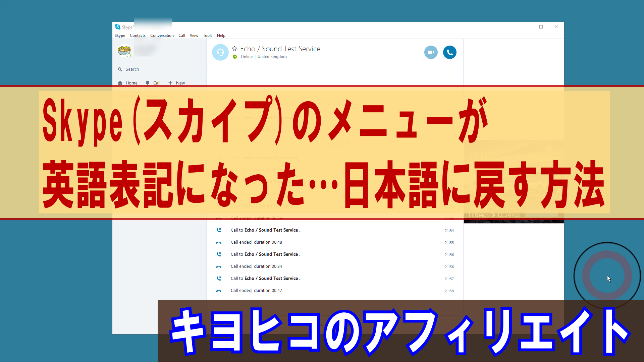Minimize the Skype window
Image resolution: width=644 pixels, height=362 pixels.
pos(526,27)
